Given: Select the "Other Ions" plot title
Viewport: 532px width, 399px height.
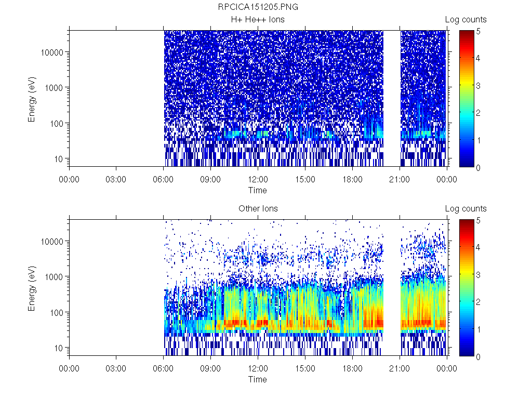Looking at the screenshot, I should (258, 209).
